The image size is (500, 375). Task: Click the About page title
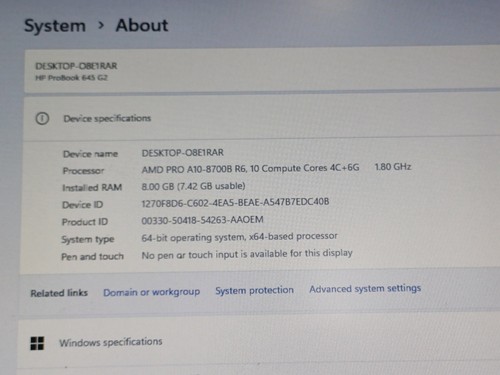coord(142,25)
